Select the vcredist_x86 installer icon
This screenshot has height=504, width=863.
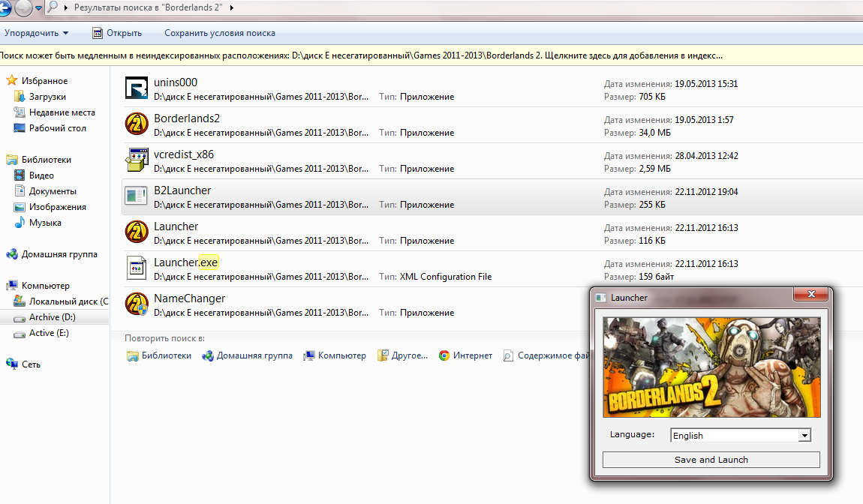(136, 160)
